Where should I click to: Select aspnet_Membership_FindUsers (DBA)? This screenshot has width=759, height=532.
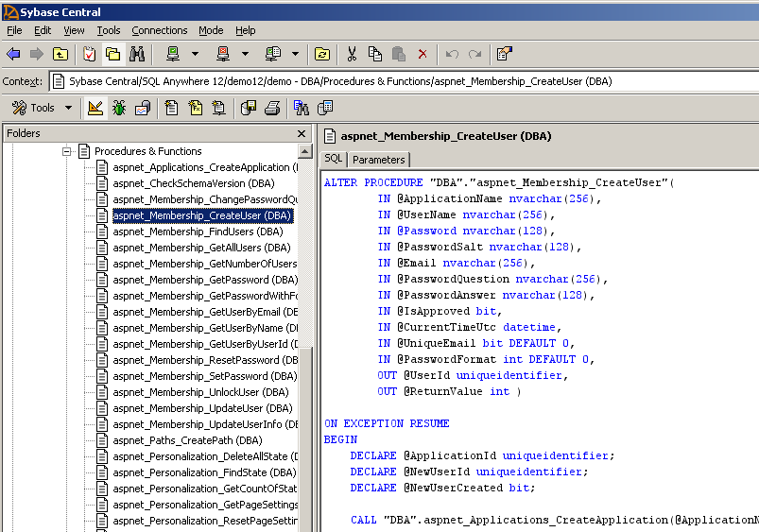click(198, 232)
